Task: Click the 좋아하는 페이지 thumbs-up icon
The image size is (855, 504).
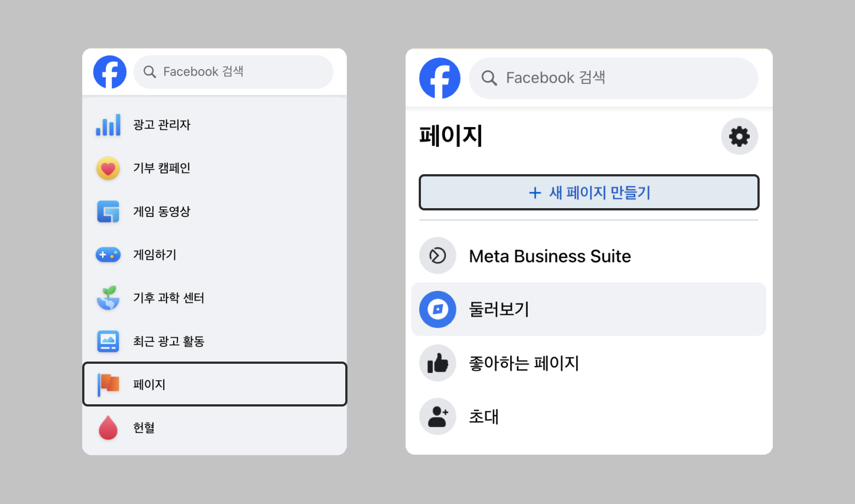Action: [x=437, y=363]
